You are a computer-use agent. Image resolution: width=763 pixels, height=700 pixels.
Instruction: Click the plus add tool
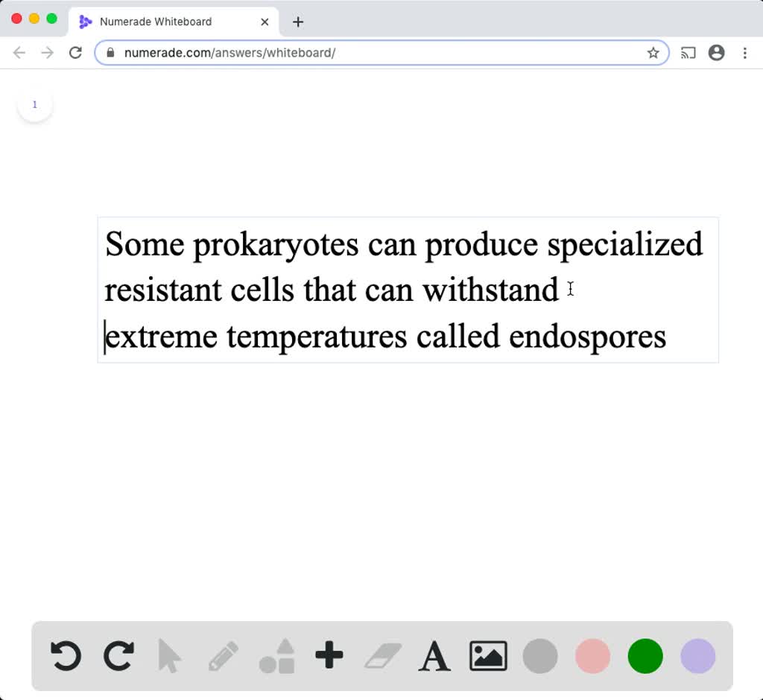pos(329,656)
